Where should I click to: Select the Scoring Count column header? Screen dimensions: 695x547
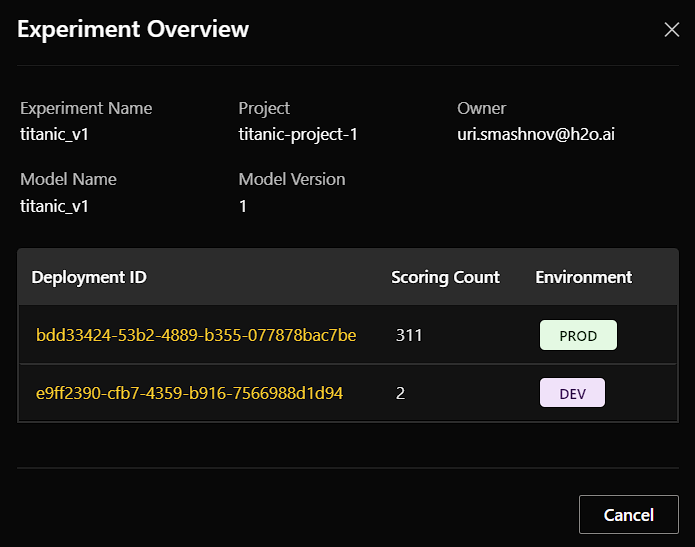(x=445, y=277)
